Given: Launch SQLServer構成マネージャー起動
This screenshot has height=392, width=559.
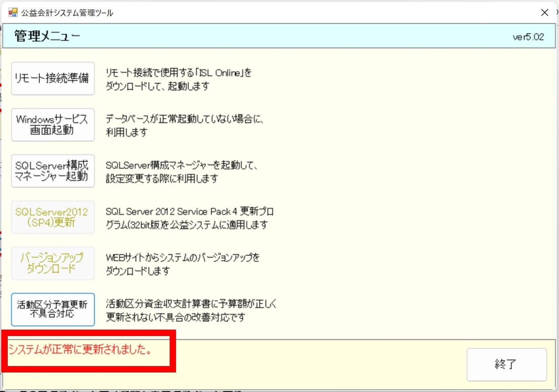Looking at the screenshot, I should [53, 171].
